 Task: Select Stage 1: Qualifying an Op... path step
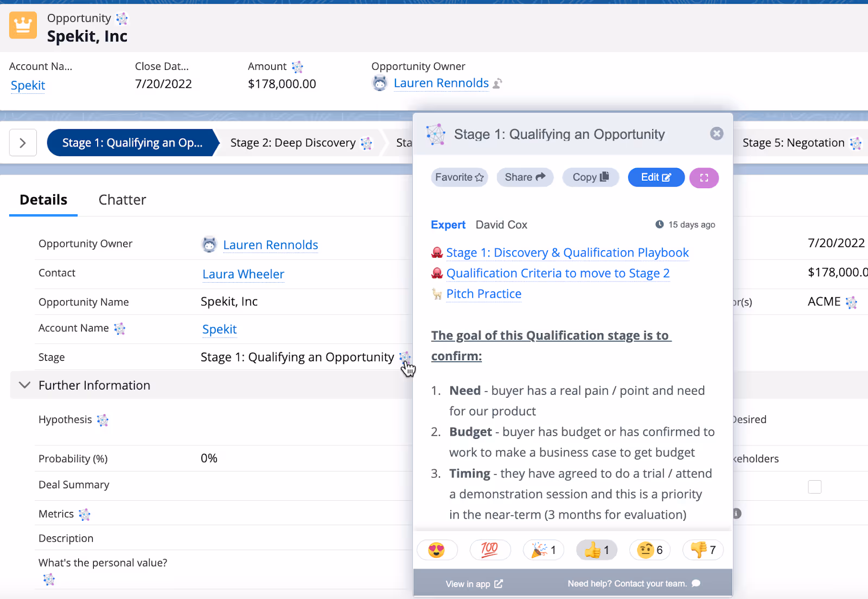[x=132, y=143]
